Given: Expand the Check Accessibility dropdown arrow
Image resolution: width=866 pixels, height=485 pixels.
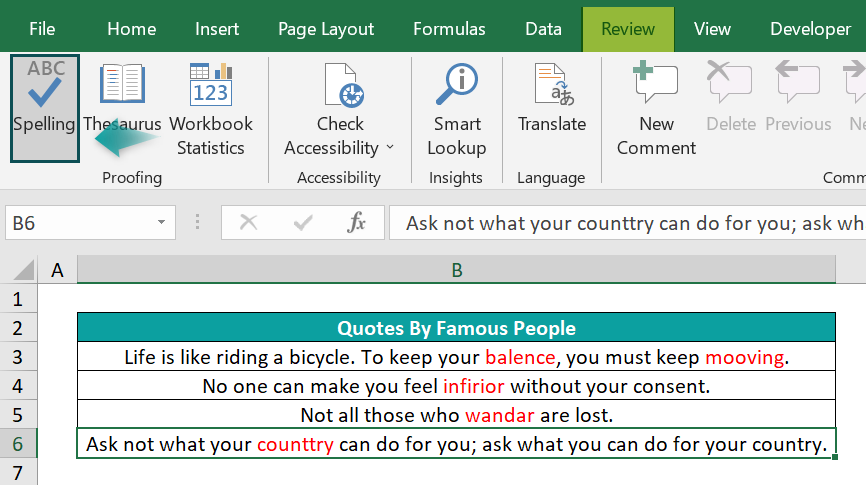Looking at the screenshot, I should tap(390, 147).
